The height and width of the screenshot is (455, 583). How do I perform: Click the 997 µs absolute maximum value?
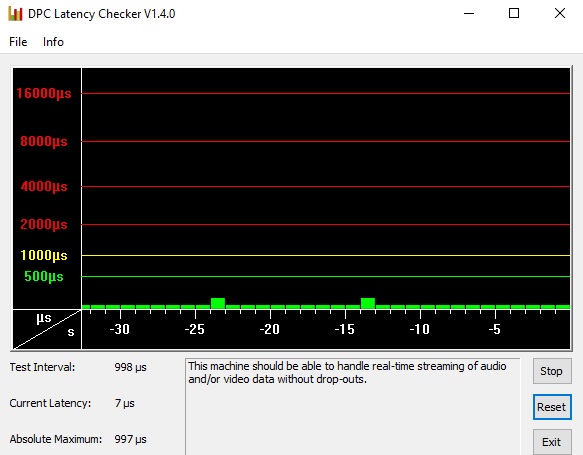coord(131,439)
